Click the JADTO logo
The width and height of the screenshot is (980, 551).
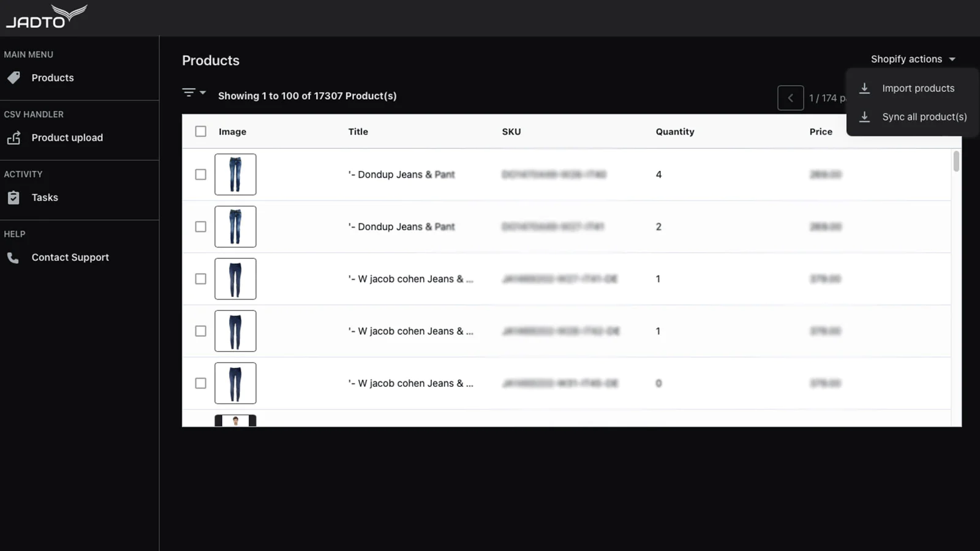click(46, 17)
